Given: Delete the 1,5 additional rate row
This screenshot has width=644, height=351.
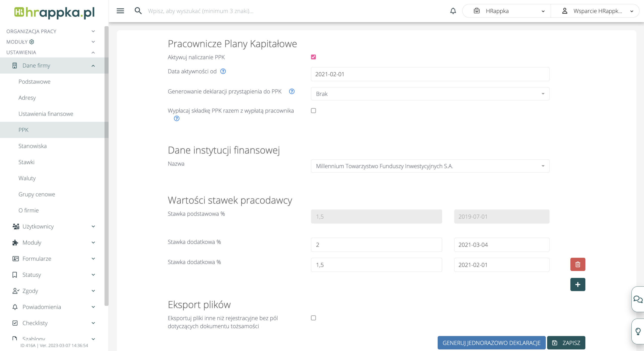Looking at the screenshot, I should [x=578, y=264].
